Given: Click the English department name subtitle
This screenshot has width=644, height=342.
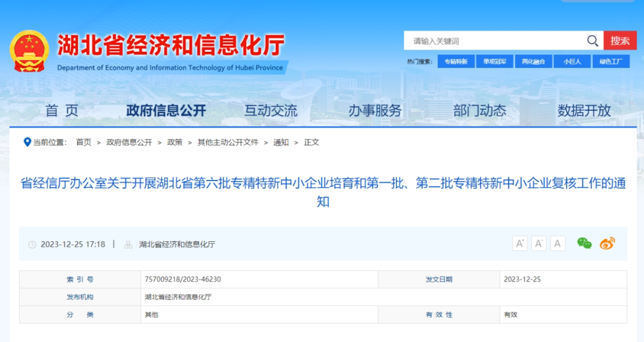Looking at the screenshot, I should (x=170, y=68).
